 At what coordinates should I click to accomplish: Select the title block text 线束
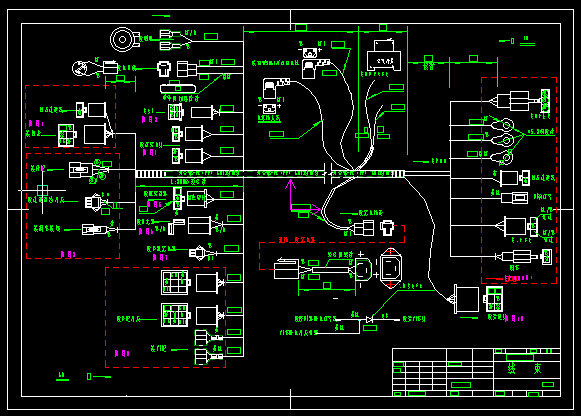coord(524,369)
